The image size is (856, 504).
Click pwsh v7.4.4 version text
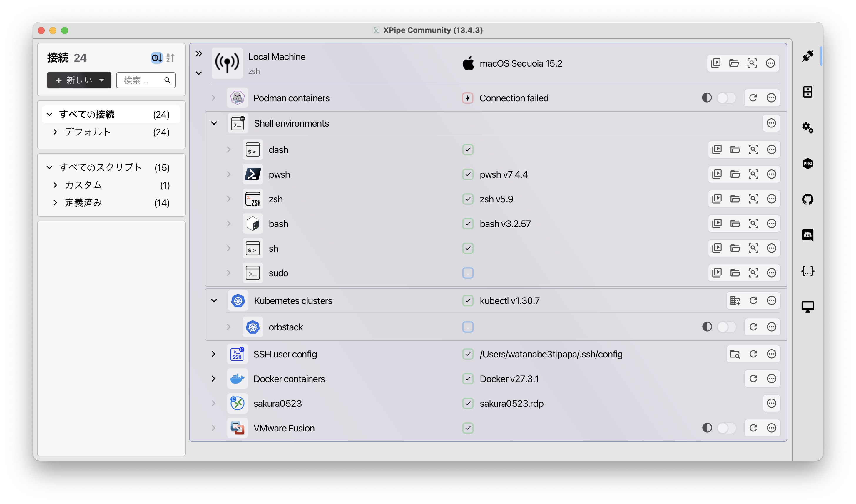click(x=504, y=174)
